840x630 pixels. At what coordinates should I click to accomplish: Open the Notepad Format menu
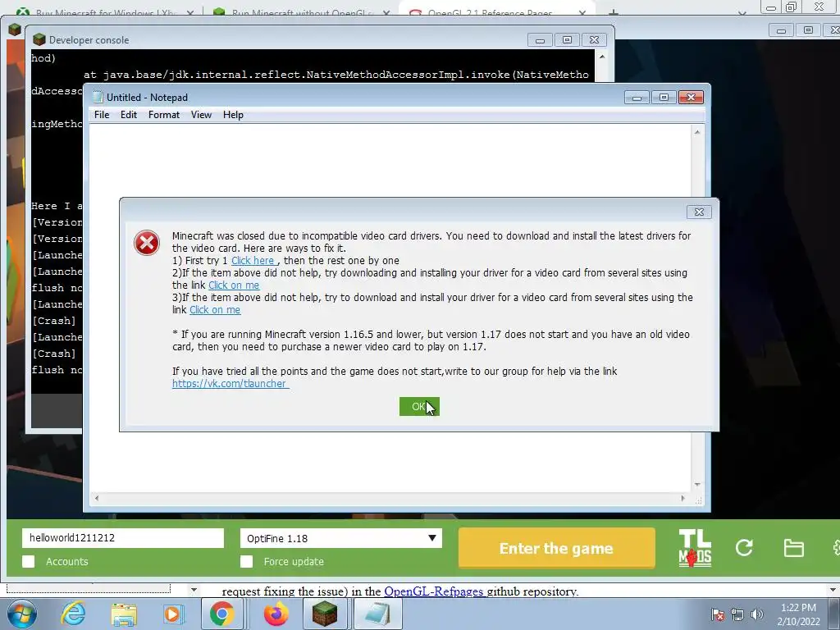click(x=164, y=115)
